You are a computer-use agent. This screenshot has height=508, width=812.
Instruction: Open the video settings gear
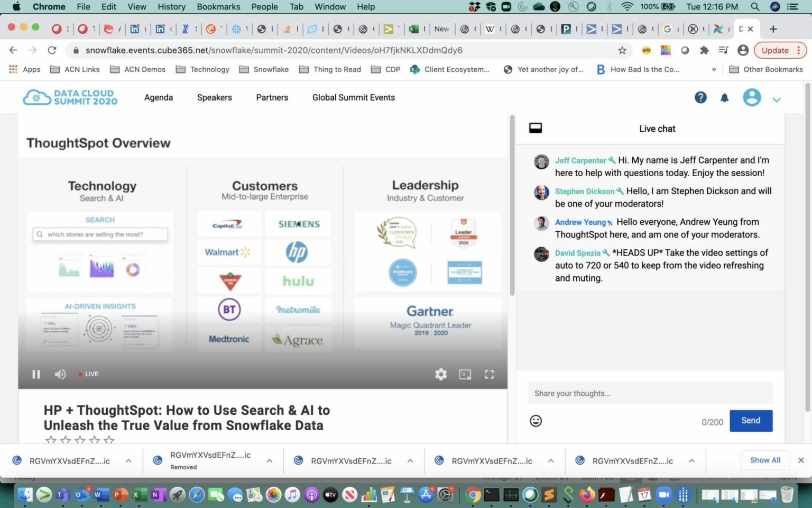coord(440,374)
